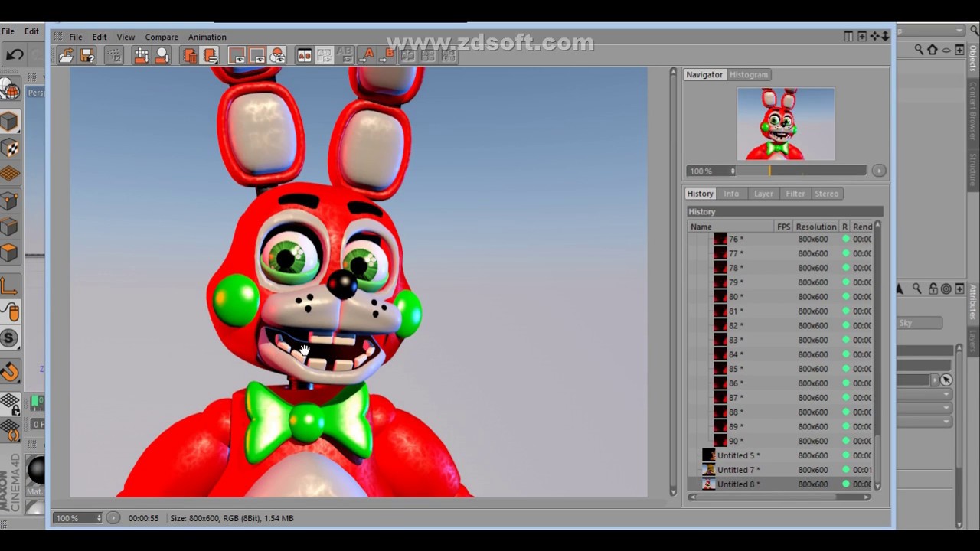
Task: Select history frame 90 entry
Action: (x=779, y=441)
